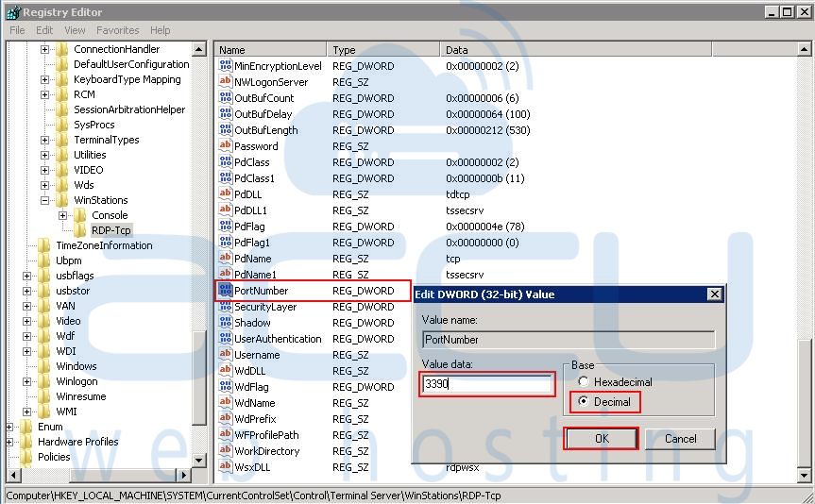Click the Password string value icon
The image size is (815, 504).
click(x=225, y=146)
